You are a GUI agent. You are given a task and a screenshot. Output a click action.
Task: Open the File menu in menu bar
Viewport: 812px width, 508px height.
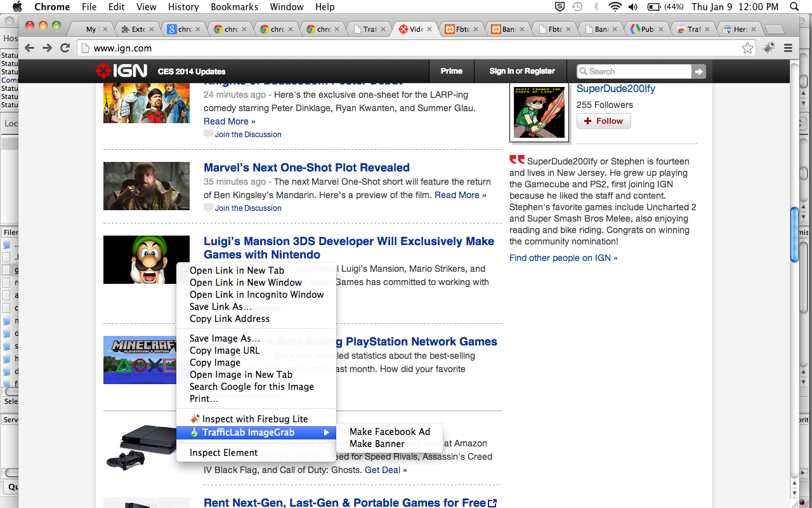(89, 7)
